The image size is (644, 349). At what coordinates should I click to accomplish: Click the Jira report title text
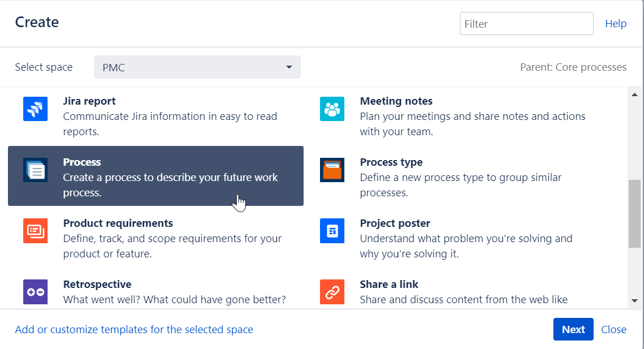tap(89, 101)
